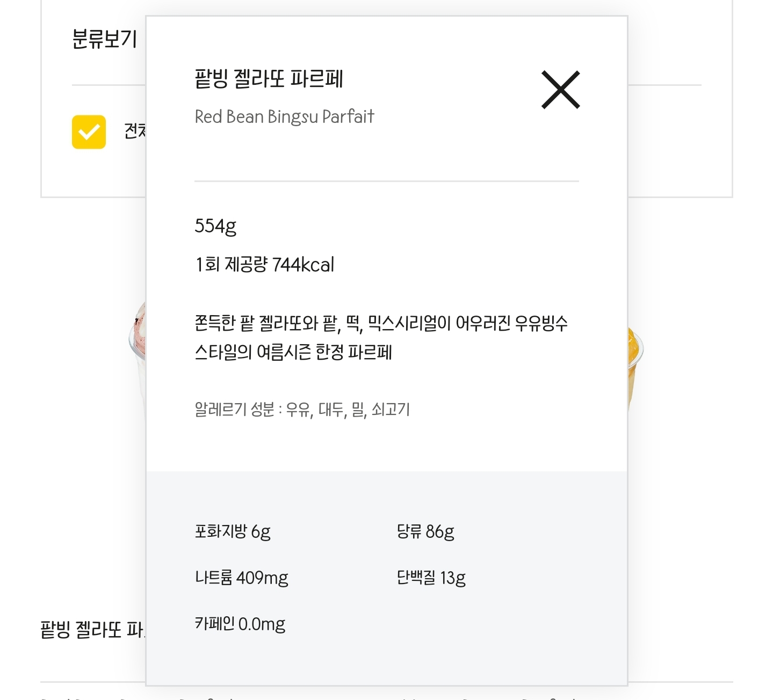Close the 팥빙 젤라또 파르페 popup
773x700 pixels.
[x=560, y=90]
